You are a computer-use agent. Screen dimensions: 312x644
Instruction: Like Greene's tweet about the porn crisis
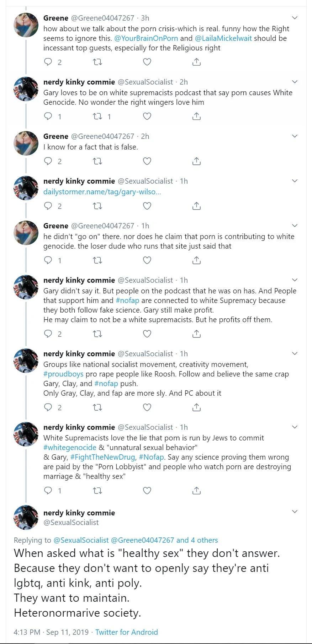pyautogui.click(x=147, y=62)
